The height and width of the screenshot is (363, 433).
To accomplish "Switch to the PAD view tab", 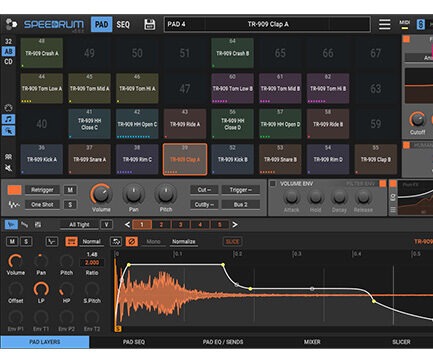I will click(x=101, y=24).
